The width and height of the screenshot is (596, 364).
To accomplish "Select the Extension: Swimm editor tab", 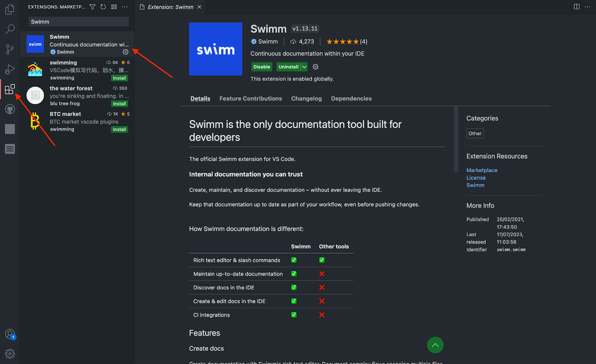I will [x=171, y=7].
